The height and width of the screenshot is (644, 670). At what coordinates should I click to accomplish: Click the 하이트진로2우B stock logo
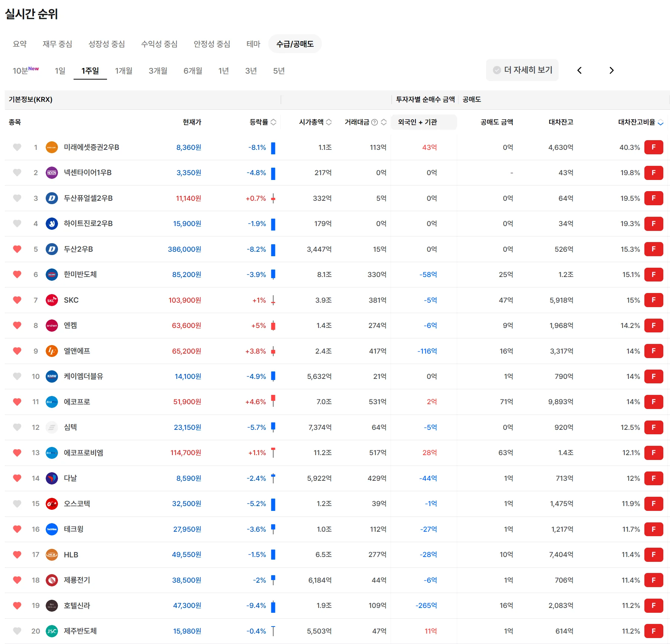(x=52, y=223)
